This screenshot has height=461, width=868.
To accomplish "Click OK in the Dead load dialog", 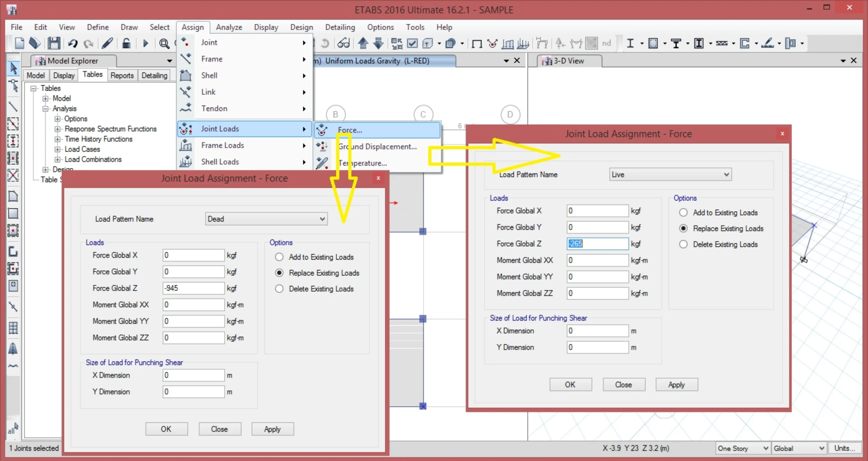I will click(x=166, y=429).
